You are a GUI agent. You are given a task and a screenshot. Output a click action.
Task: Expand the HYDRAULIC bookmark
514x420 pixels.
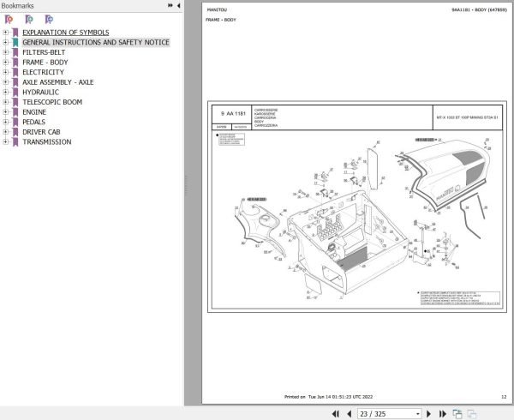pyautogui.click(x=5, y=92)
